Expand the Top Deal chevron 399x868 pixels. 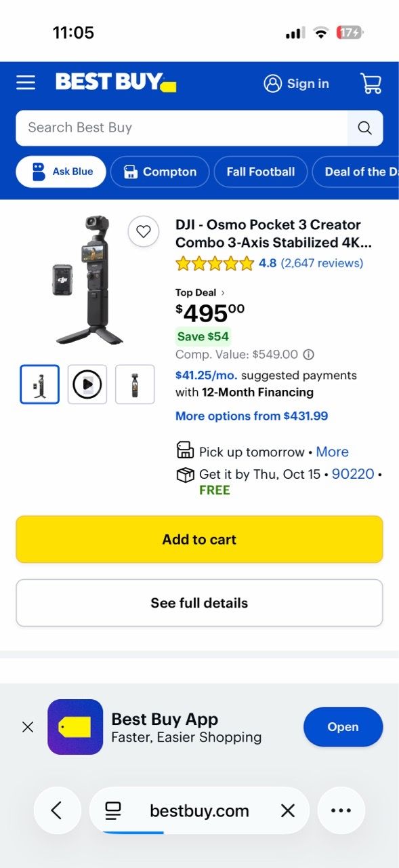223,293
